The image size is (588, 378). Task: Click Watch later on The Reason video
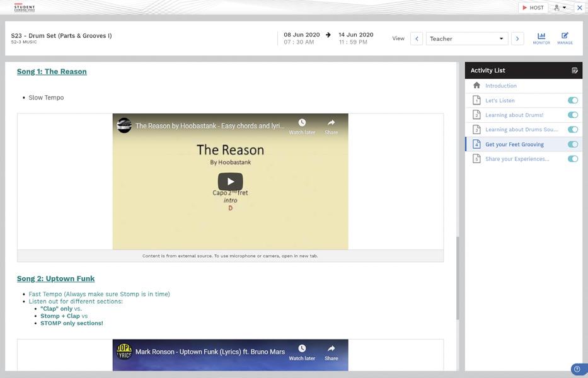(302, 127)
